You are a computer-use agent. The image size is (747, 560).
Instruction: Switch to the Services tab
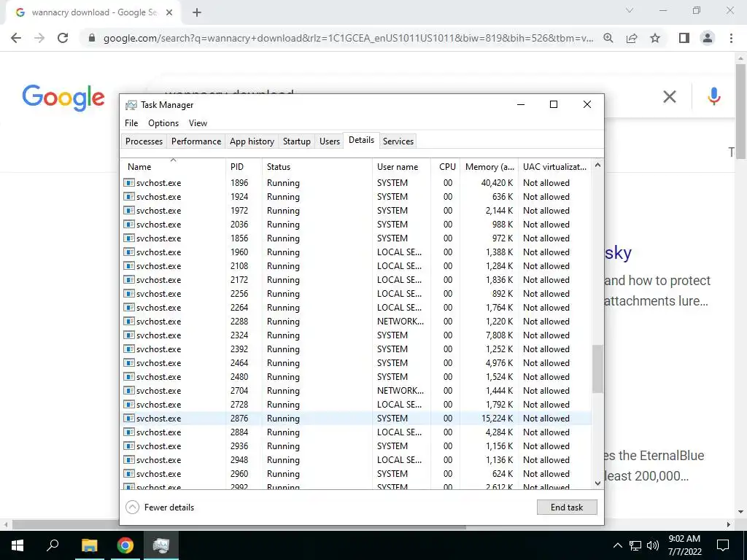pos(398,141)
